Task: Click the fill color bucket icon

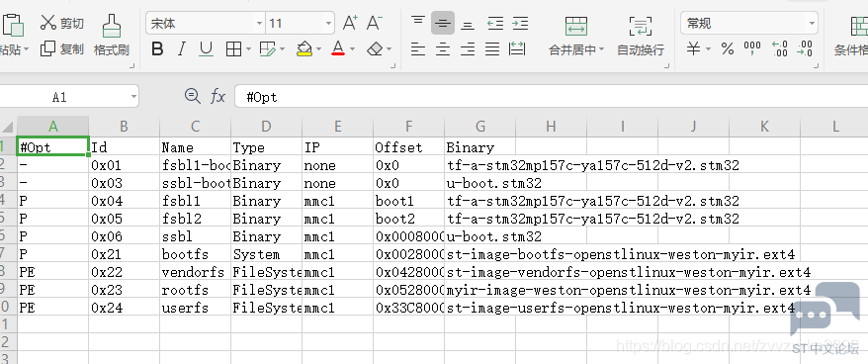Action: (304, 49)
